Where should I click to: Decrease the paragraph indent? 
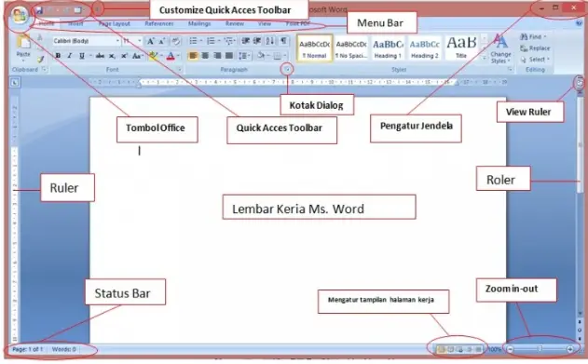click(246, 40)
